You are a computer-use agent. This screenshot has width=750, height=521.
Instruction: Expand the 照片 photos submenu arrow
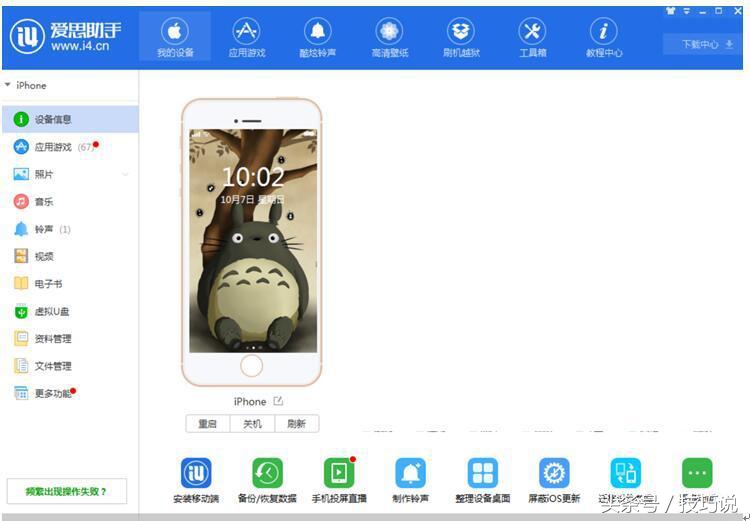[x=125, y=175]
